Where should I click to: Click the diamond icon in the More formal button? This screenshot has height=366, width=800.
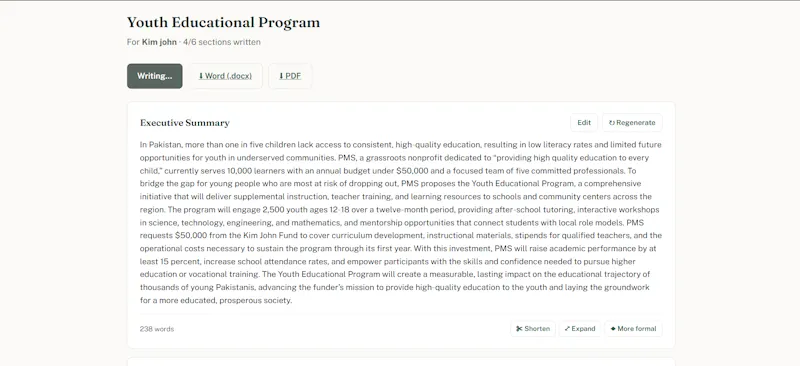click(613, 329)
